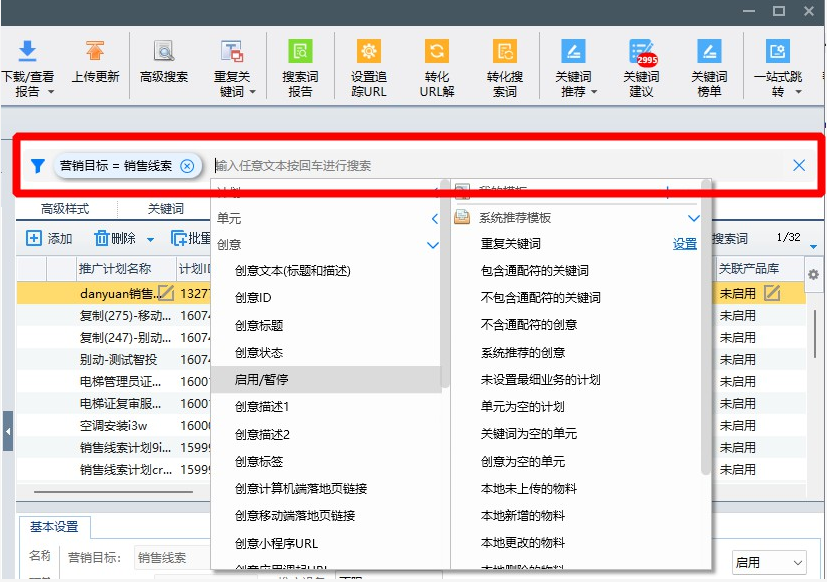Click the 推广计划名称 column header
This screenshot has height=582, width=827.
coord(127,269)
